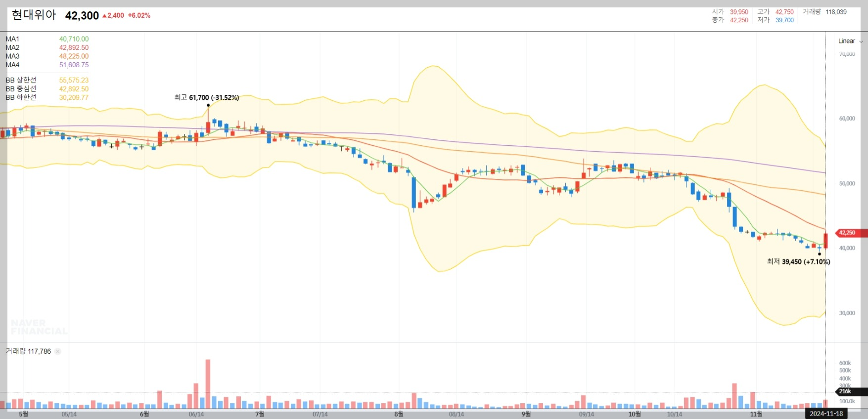Viewport: 868px width, 419px height.
Task: Click the 거래량 118,039 header value
Action: coord(836,12)
